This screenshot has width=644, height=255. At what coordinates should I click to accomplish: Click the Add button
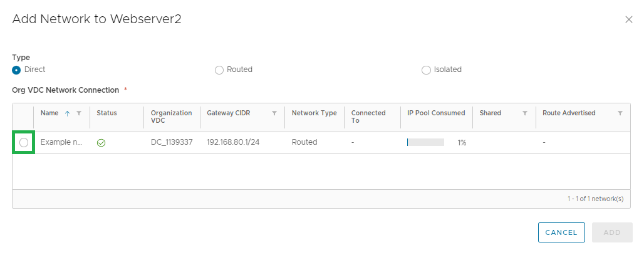[612, 232]
